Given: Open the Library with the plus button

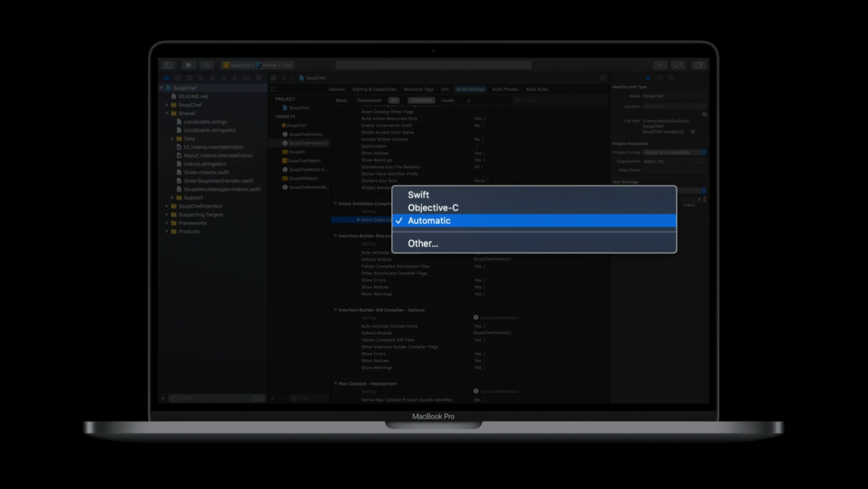Looking at the screenshot, I should click(660, 65).
